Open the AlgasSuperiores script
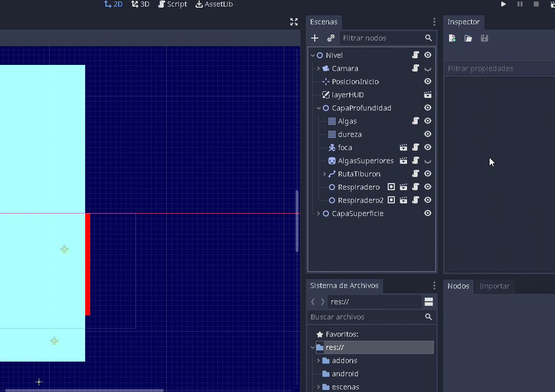 tap(416, 160)
